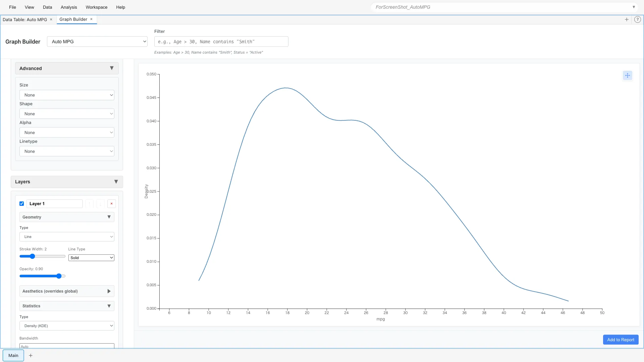Viewport: 644px width, 362px height.
Task: Open the Help icon in the top right
Action: coord(637,19)
